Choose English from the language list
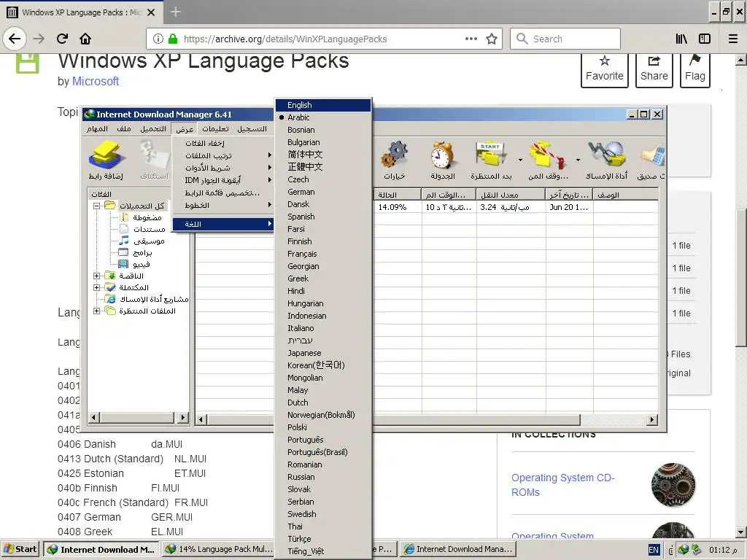Viewport: 747px width, 560px height. coord(323,105)
